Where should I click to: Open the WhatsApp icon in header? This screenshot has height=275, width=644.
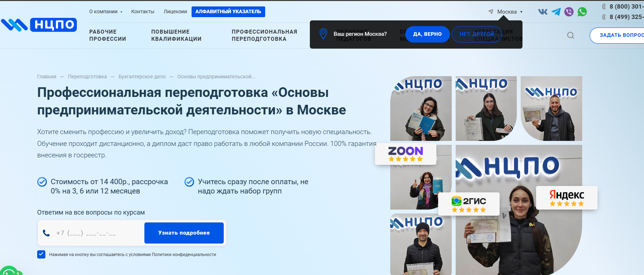pos(582,12)
